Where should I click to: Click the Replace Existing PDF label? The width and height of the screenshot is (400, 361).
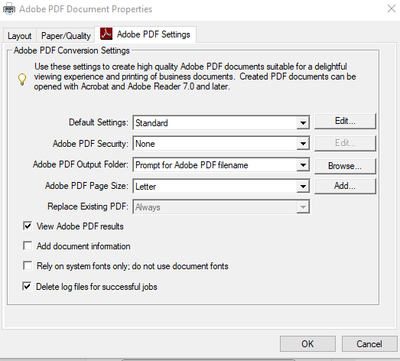coord(88,206)
